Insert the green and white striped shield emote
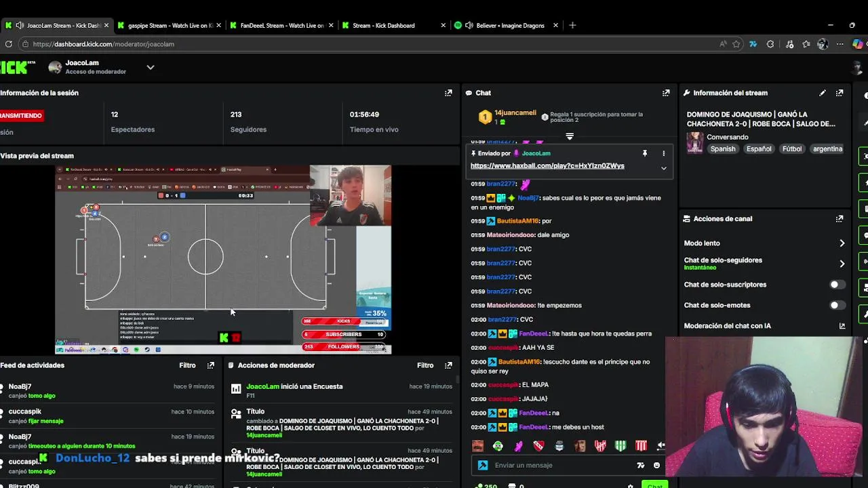Screen dimensions: 868x488 (620, 446)
